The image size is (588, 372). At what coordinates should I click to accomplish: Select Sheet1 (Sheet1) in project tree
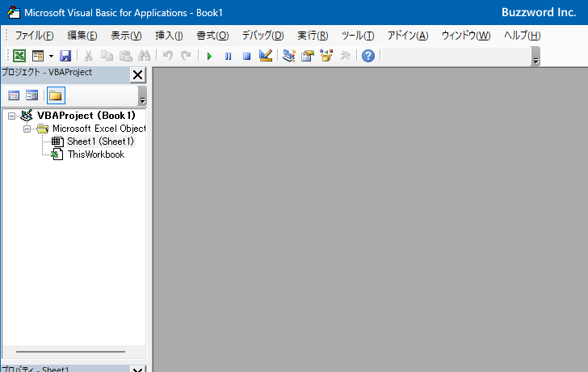100,142
